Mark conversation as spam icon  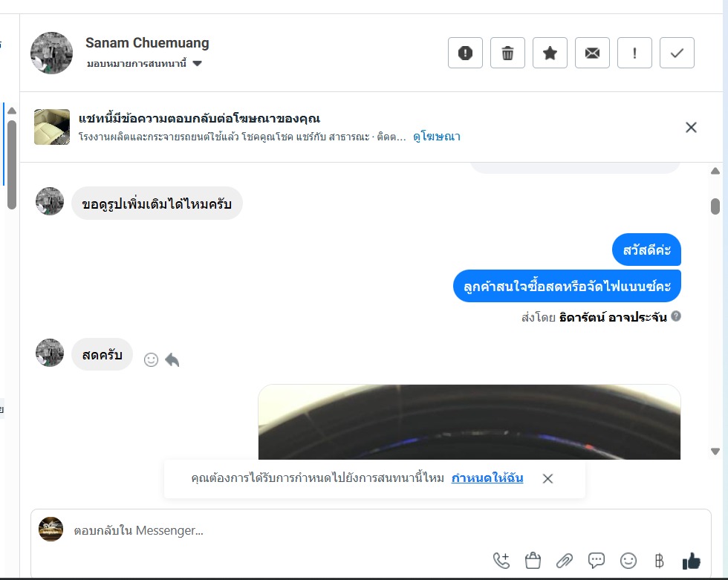coord(465,53)
